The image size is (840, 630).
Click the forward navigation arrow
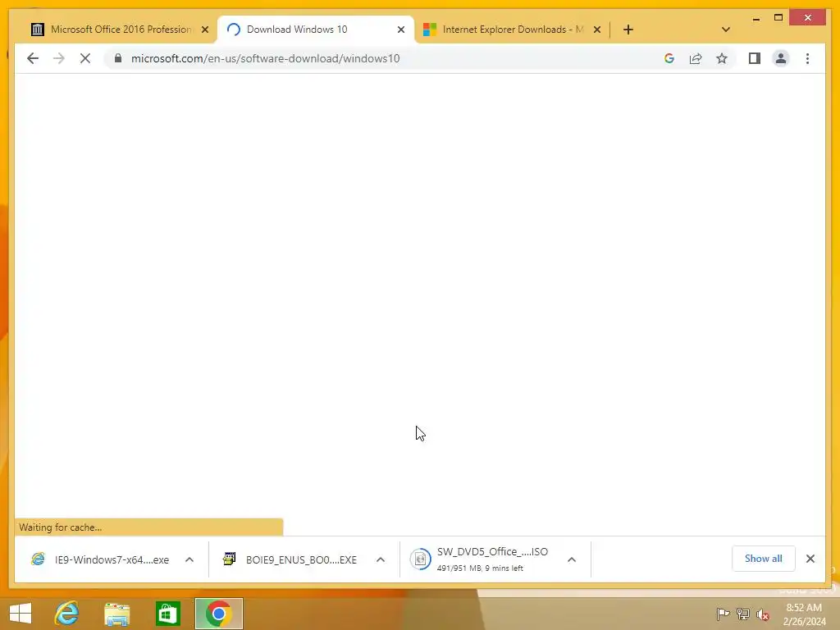59,58
